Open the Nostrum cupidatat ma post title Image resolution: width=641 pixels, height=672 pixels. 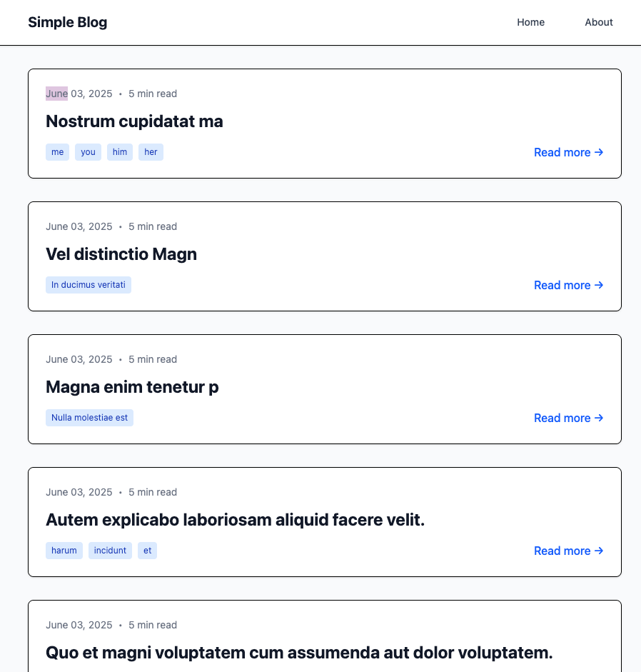tap(134, 121)
